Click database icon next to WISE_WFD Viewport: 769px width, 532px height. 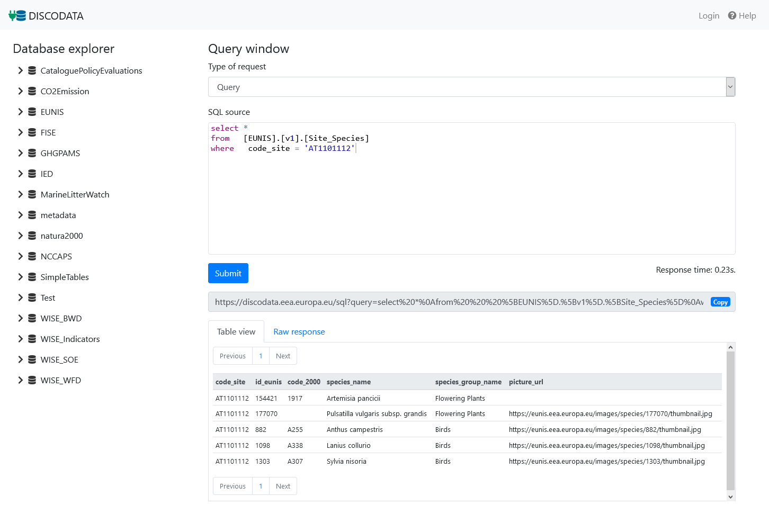32,380
